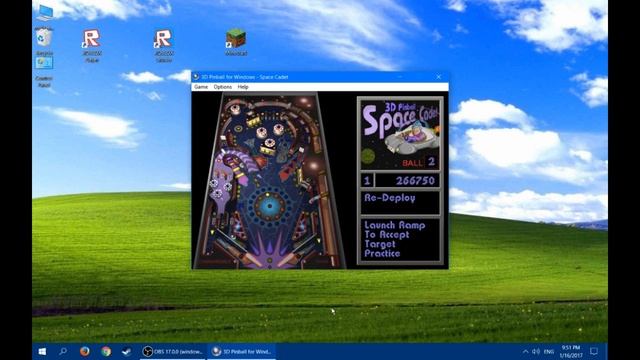
Task: Close the 3D Pinball window
Action: point(438,77)
